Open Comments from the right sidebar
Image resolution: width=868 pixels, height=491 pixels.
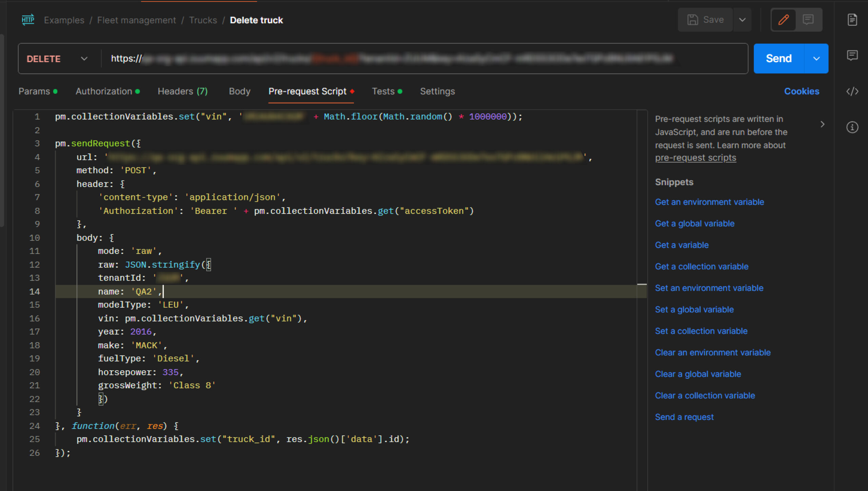pyautogui.click(x=852, y=55)
